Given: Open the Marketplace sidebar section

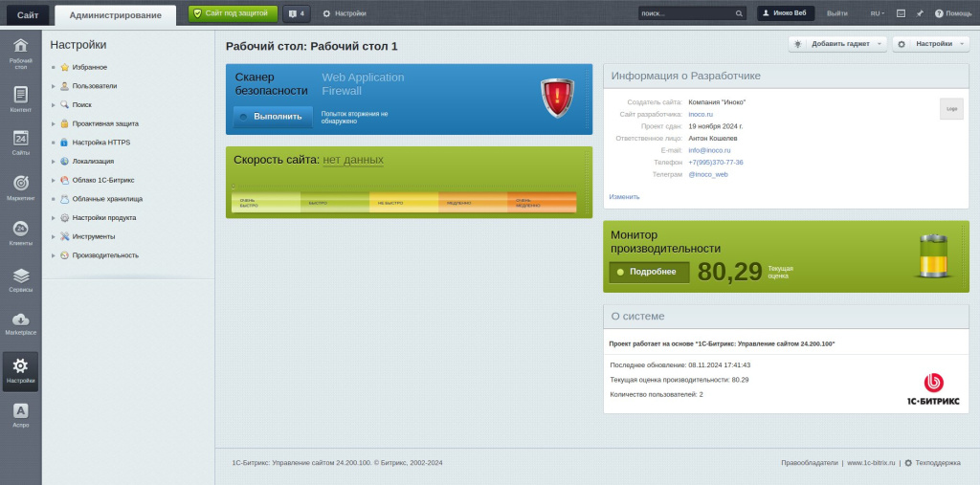Looking at the screenshot, I should tap(21, 323).
